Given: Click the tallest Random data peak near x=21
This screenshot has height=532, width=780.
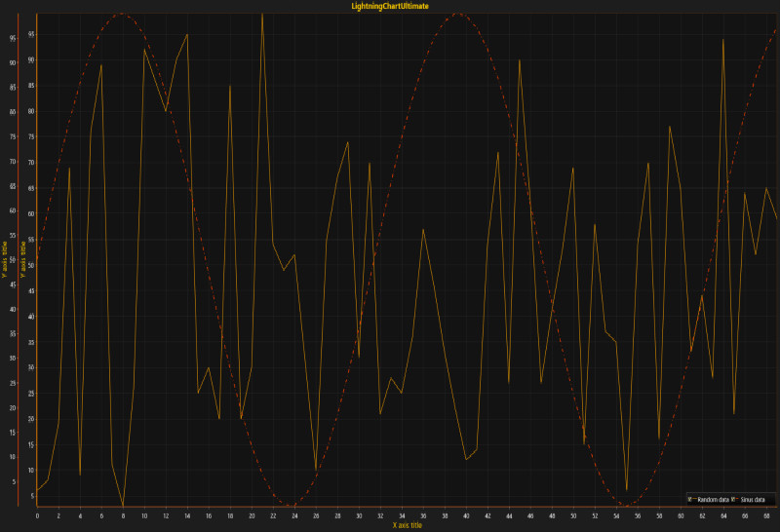Looking at the screenshot, I should pos(262,15).
